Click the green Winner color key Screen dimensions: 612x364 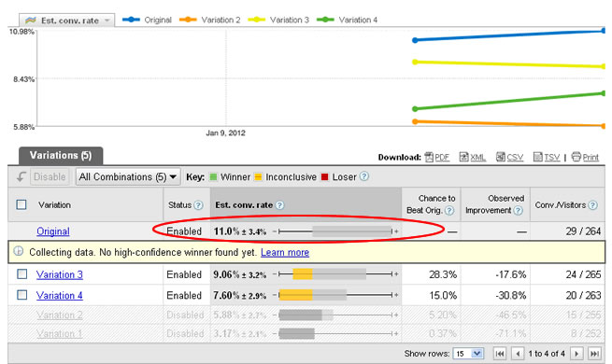[213, 177]
